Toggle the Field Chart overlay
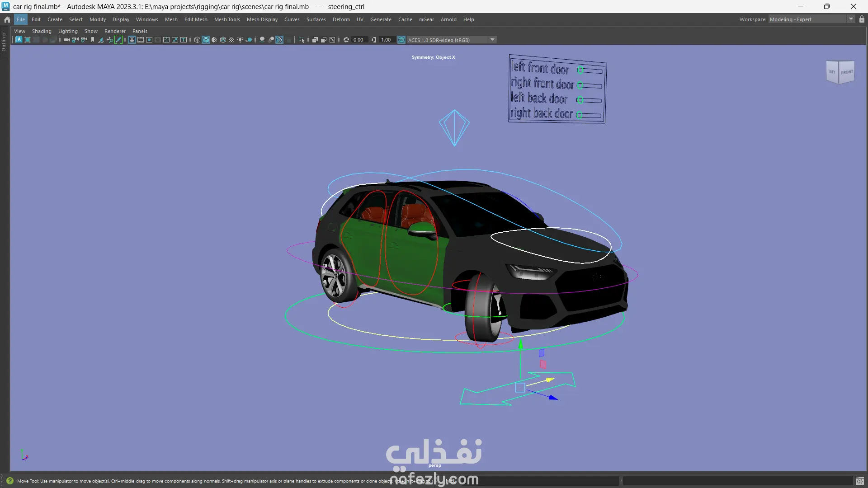The image size is (868, 488). 166,40
